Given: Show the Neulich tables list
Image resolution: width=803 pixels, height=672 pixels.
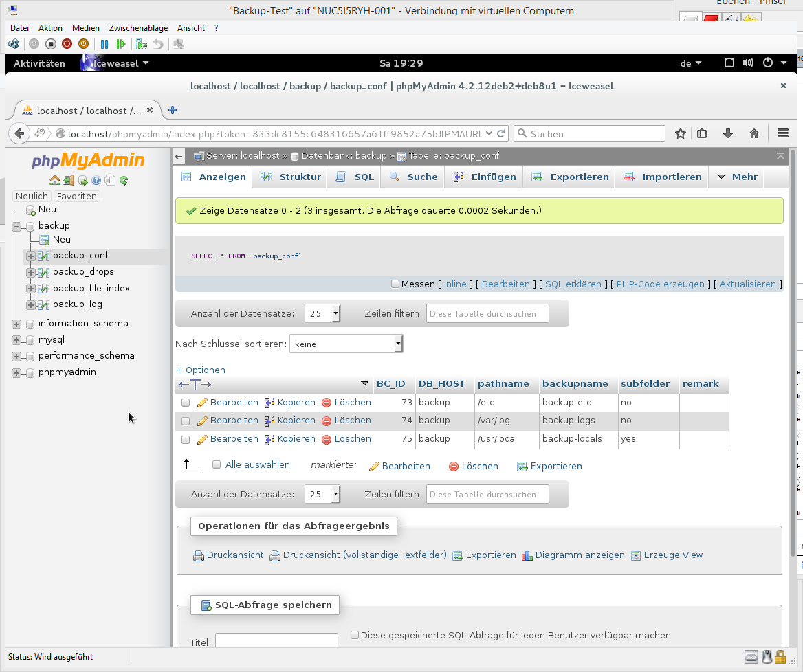Looking at the screenshot, I should coord(32,196).
